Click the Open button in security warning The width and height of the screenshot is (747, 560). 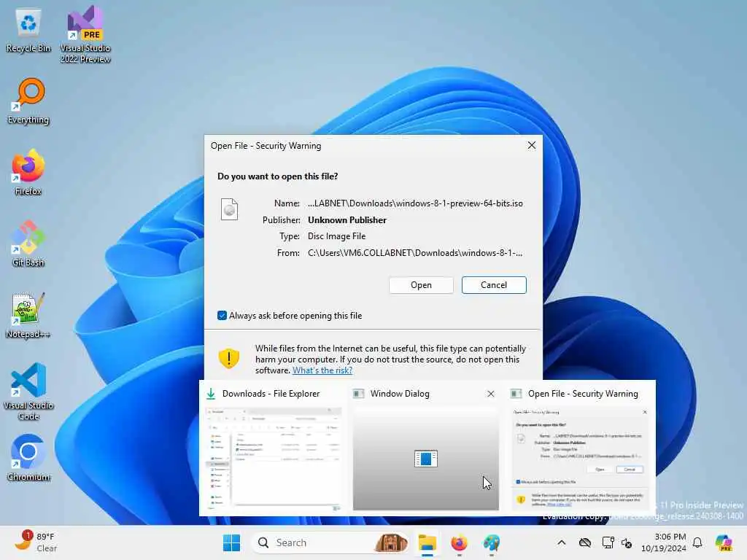[x=421, y=285]
